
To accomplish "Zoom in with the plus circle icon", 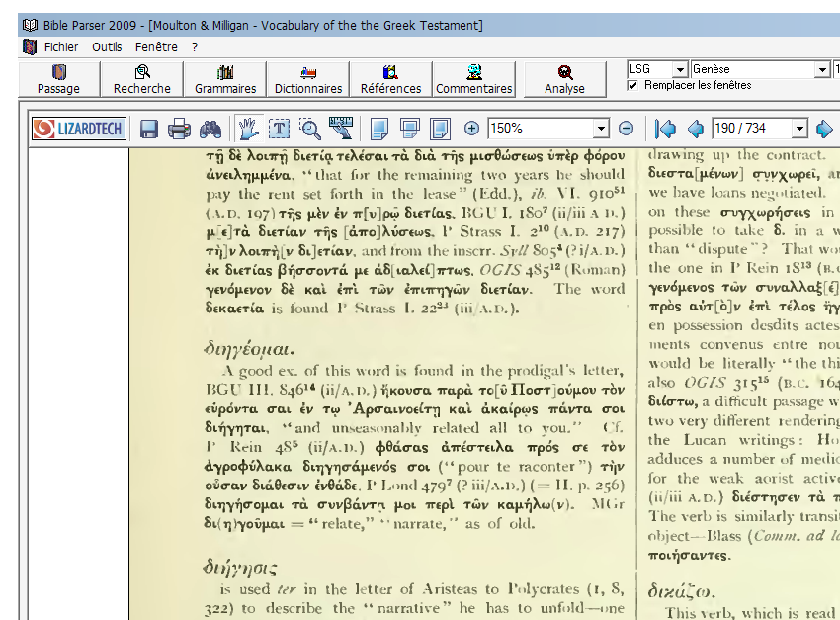I will pyautogui.click(x=471, y=129).
